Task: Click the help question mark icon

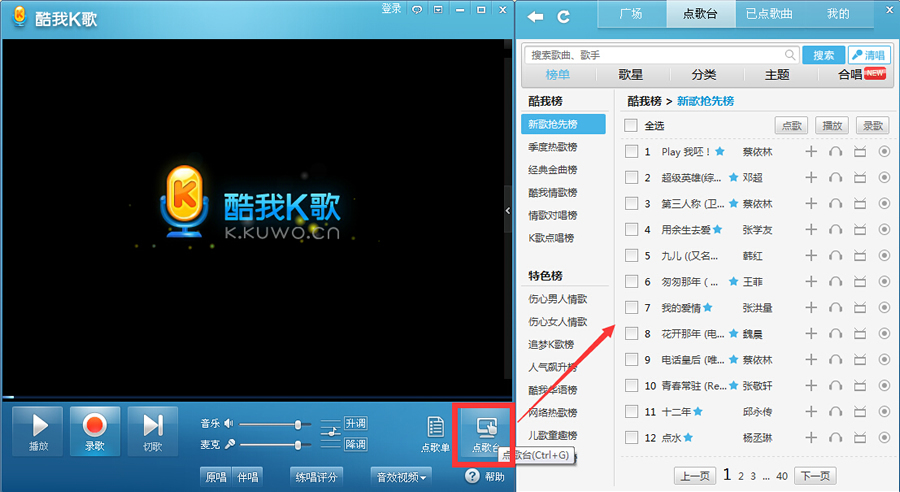Action: click(472, 476)
